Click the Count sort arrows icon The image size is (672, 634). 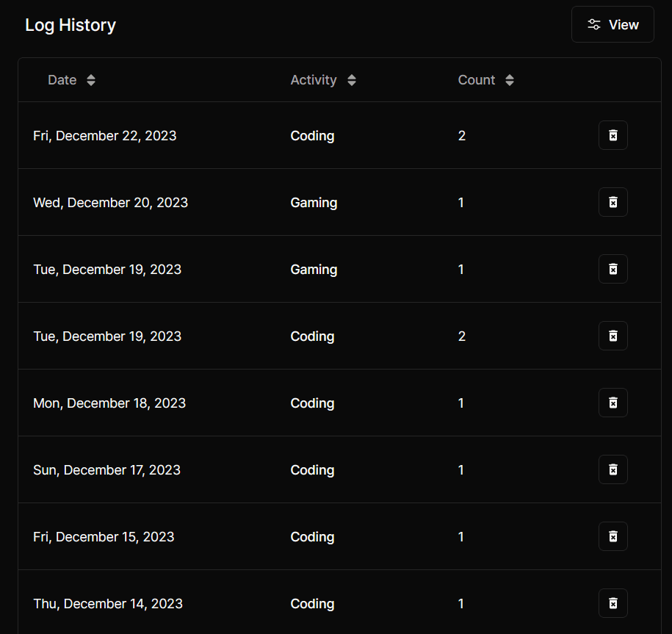pos(509,80)
